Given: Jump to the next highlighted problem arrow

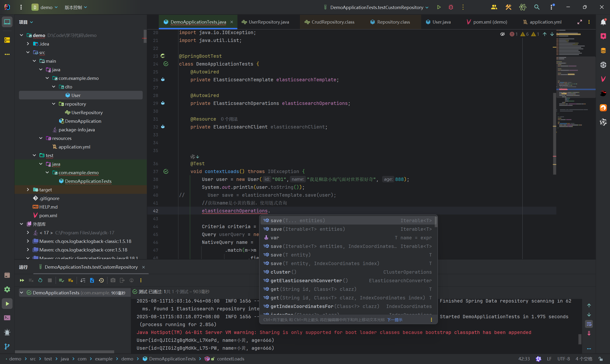Looking at the screenshot, I should 552,34.
